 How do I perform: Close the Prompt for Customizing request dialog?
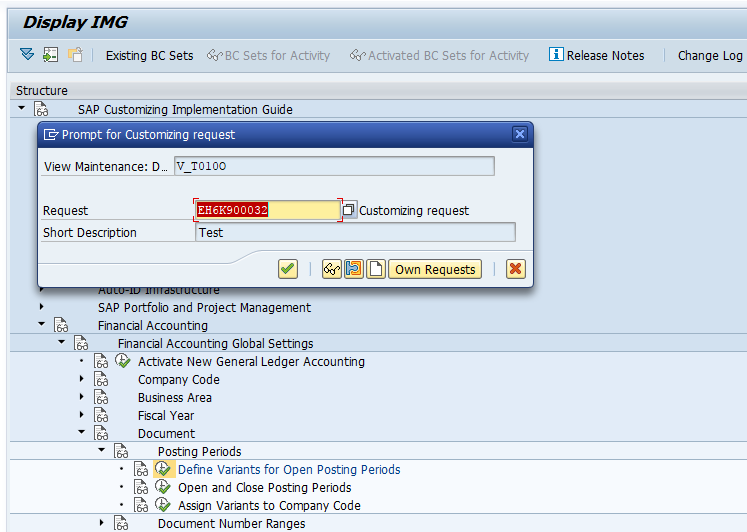(x=519, y=134)
